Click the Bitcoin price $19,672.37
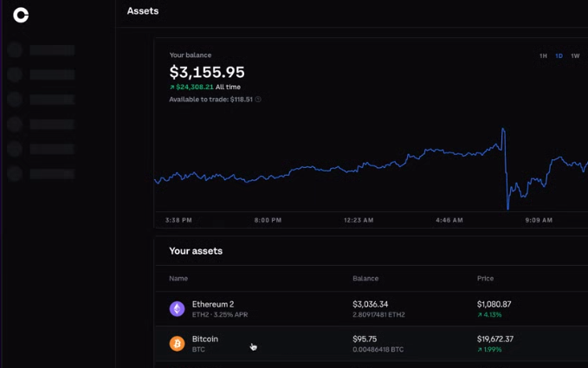The image size is (588, 368). (x=495, y=339)
